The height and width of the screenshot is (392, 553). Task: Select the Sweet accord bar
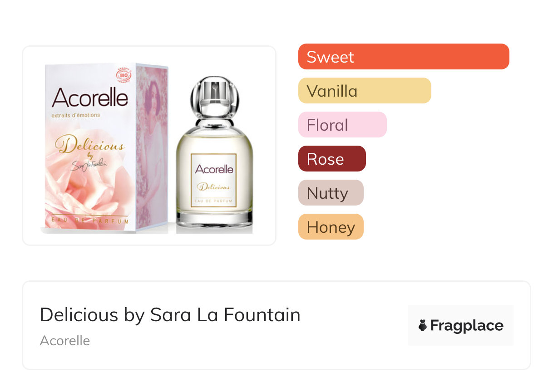pyautogui.click(x=403, y=57)
